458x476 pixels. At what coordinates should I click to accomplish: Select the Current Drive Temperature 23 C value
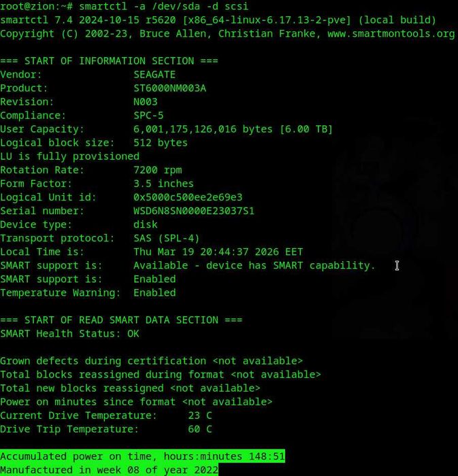200,415
